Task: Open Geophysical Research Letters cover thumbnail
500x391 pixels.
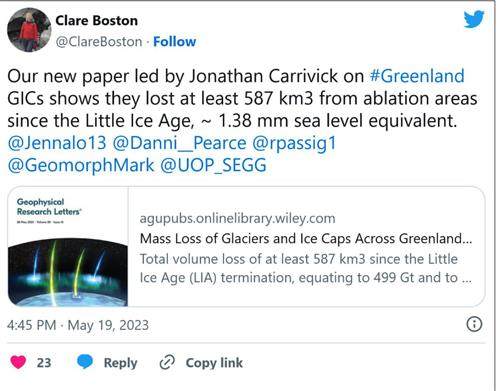Action: (x=68, y=246)
